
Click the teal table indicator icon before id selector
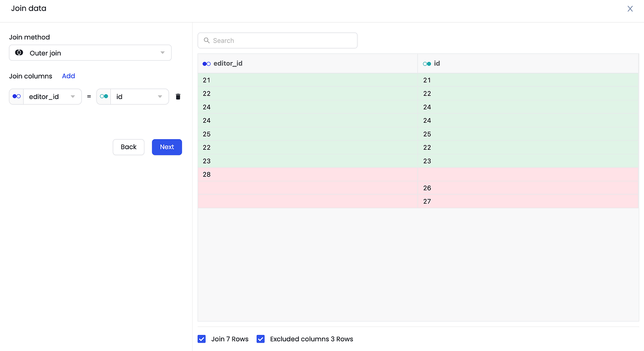tap(103, 96)
